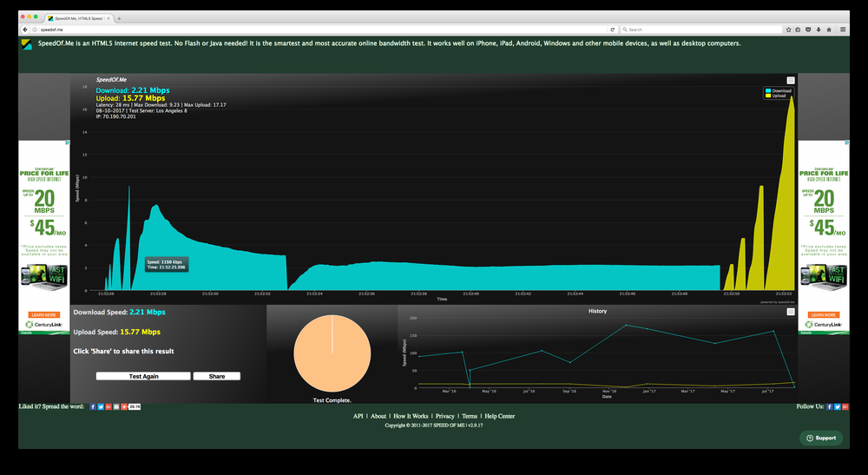
Task: Open the downloads arrow icon
Action: (x=819, y=30)
